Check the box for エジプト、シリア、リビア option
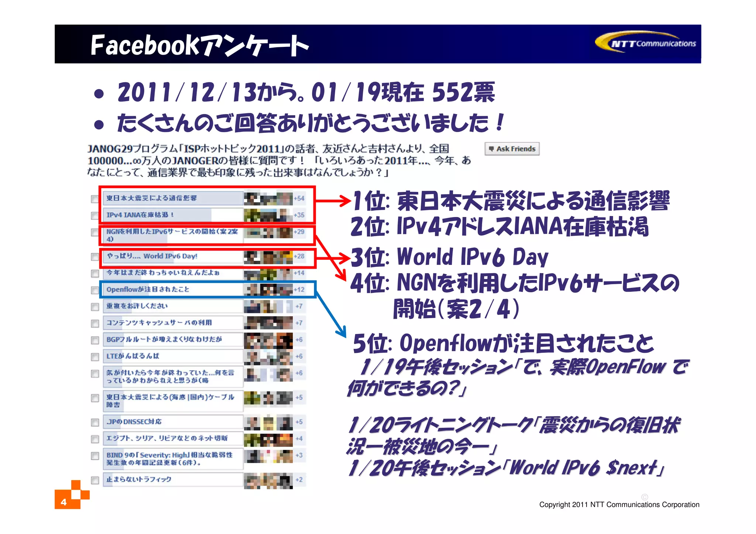The image size is (756, 534). coord(95,439)
